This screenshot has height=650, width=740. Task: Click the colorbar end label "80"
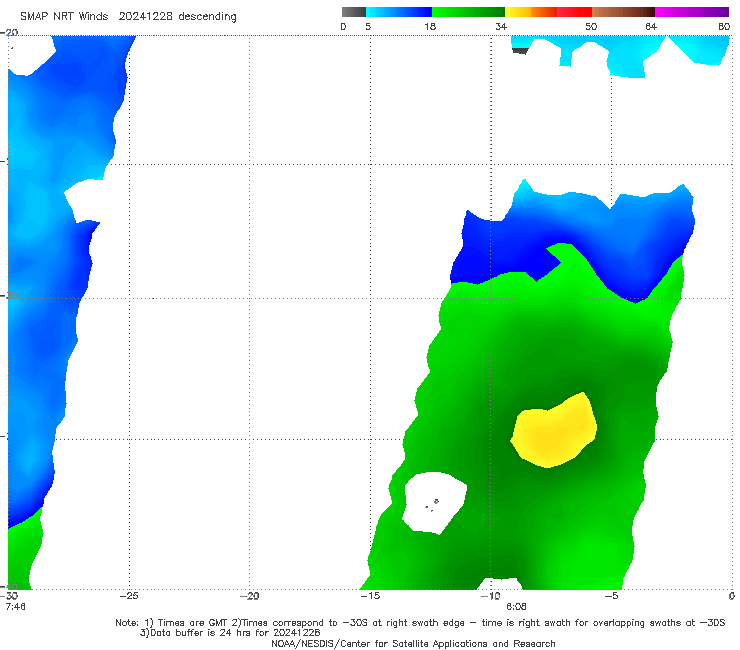(724, 26)
